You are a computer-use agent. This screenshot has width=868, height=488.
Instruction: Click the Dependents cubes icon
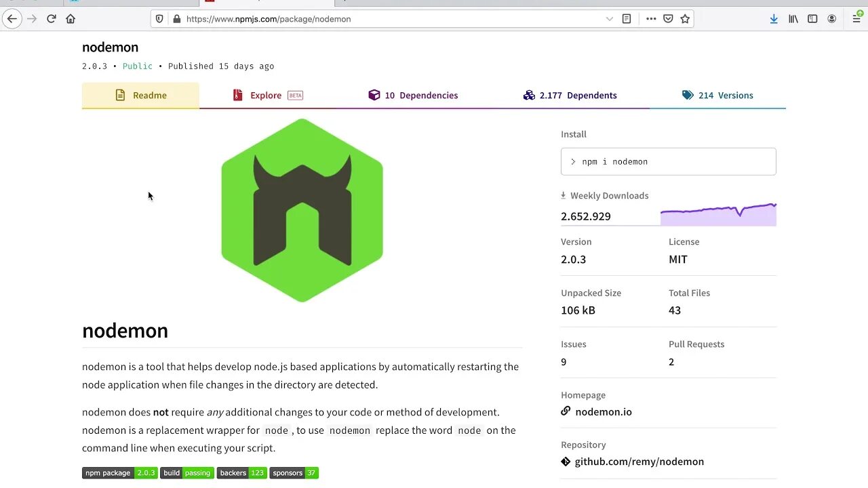(x=529, y=96)
